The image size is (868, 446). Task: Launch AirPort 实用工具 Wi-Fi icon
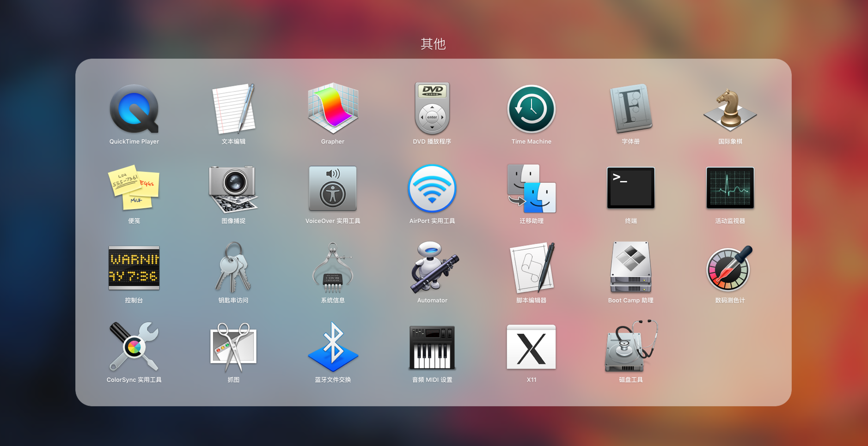432,188
